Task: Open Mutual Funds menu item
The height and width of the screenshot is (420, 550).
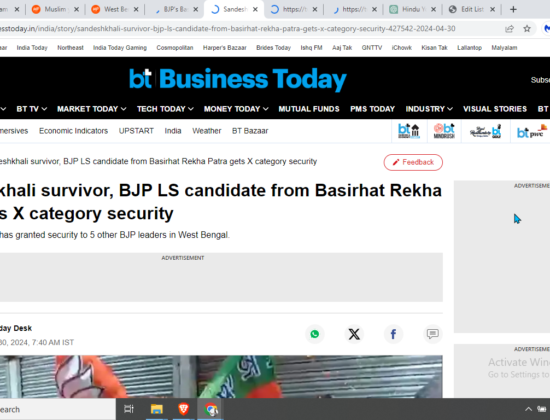Action: (x=309, y=109)
